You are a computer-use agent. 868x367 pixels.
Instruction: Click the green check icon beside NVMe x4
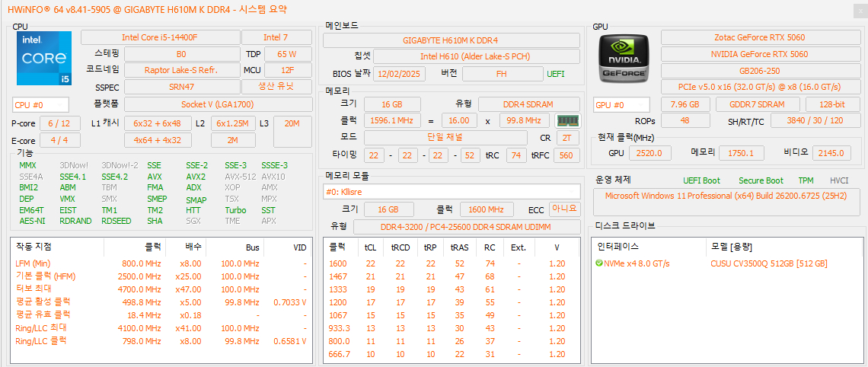599,263
